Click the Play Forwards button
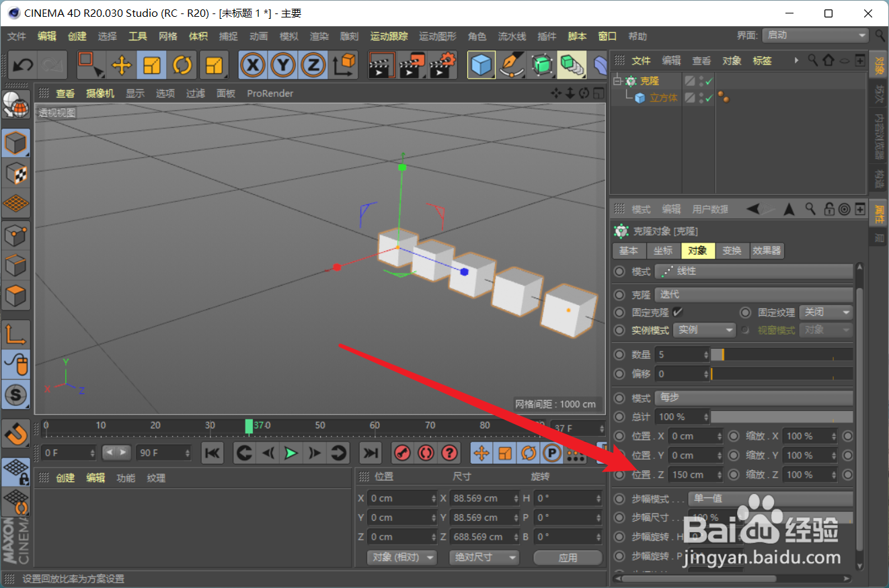889x588 pixels. point(291,453)
